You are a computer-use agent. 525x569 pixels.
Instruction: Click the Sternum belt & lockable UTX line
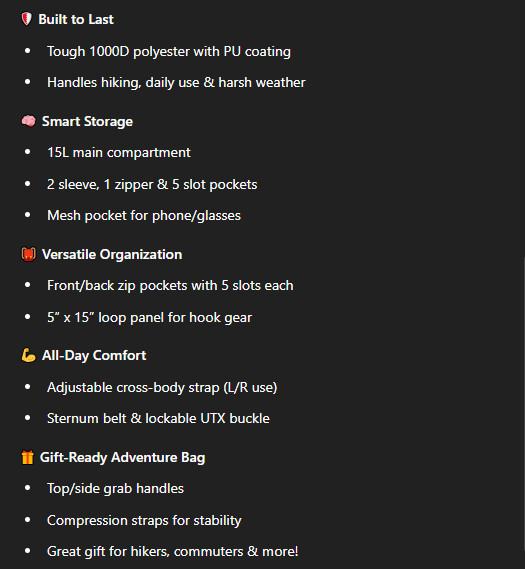[x=159, y=418]
